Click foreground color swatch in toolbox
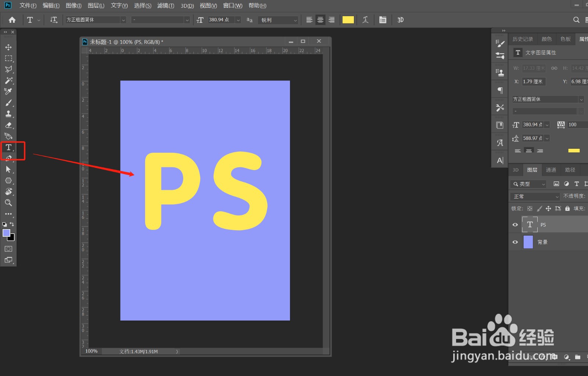 pos(6,233)
